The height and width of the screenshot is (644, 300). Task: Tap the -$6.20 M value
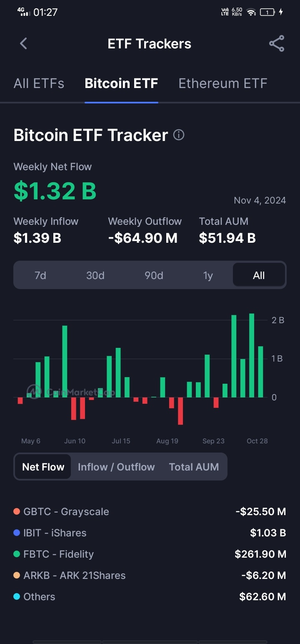(x=264, y=576)
